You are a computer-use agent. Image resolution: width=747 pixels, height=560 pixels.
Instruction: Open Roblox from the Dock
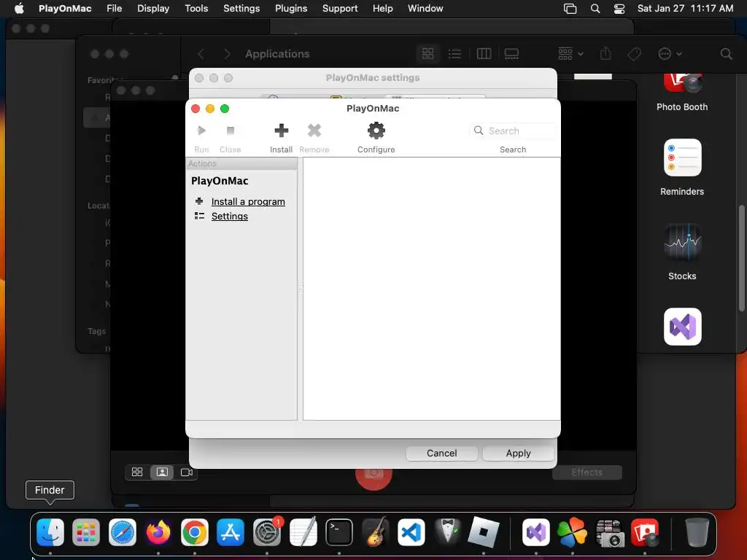coord(484,532)
